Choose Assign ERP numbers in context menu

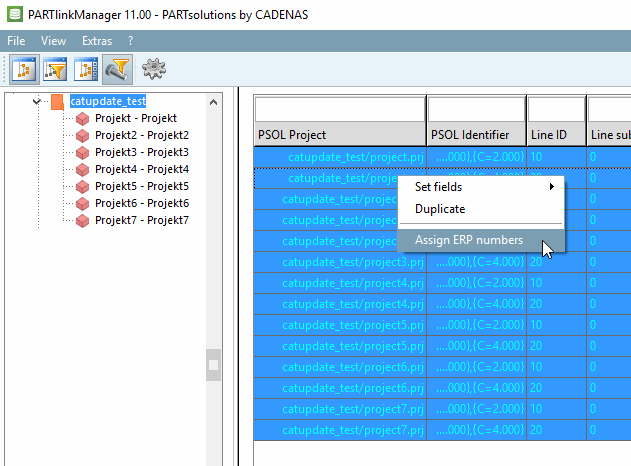click(x=481, y=240)
